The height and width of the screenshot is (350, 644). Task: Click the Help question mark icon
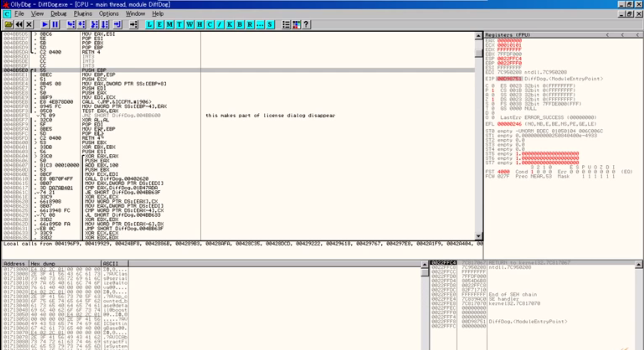tap(306, 25)
